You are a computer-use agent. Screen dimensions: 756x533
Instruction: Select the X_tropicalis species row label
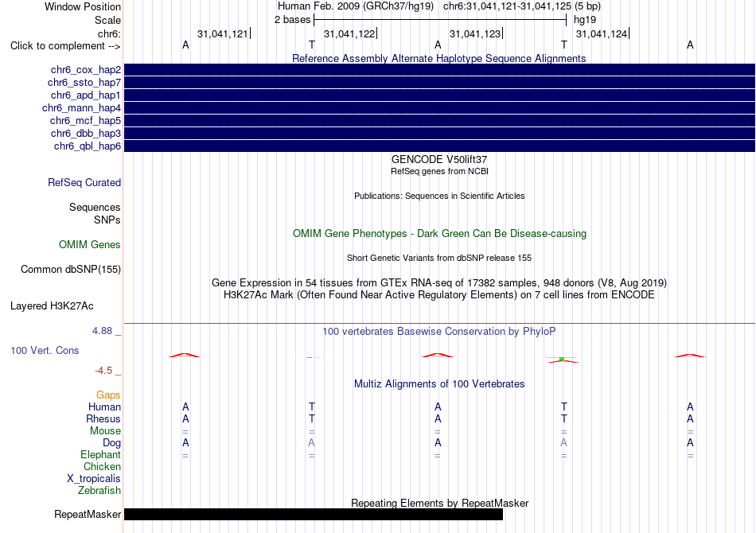[94, 479]
